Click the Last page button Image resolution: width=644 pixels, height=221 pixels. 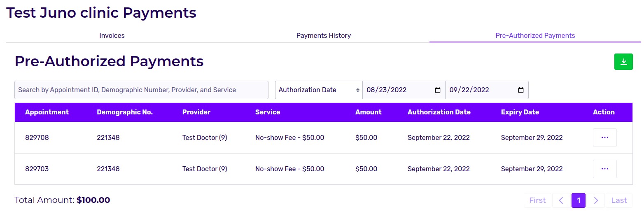[x=619, y=200]
